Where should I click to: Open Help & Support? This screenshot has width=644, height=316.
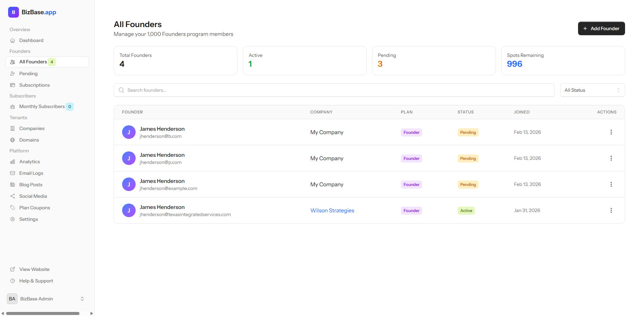[x=36, y=281]
